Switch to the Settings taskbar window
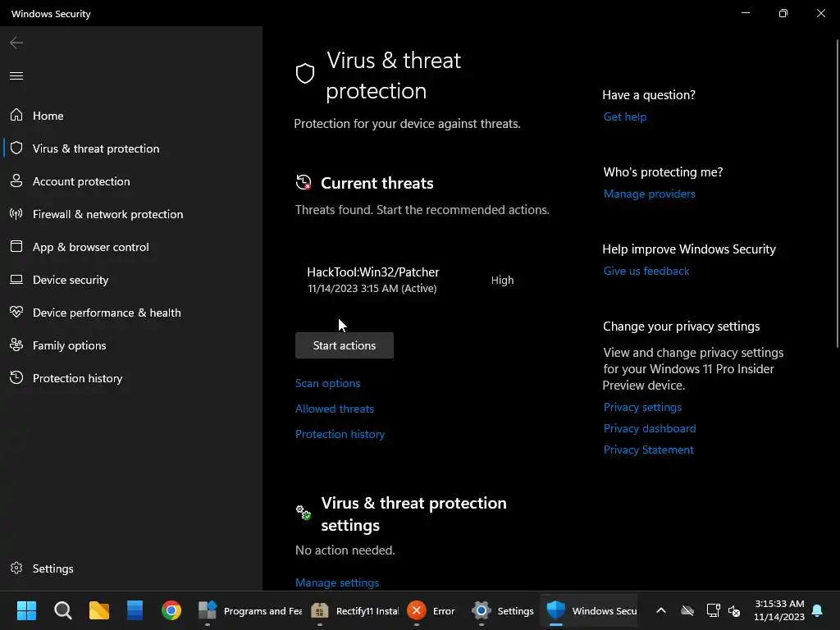This screenshot has width=840, height=630. [x=503, y=610]
